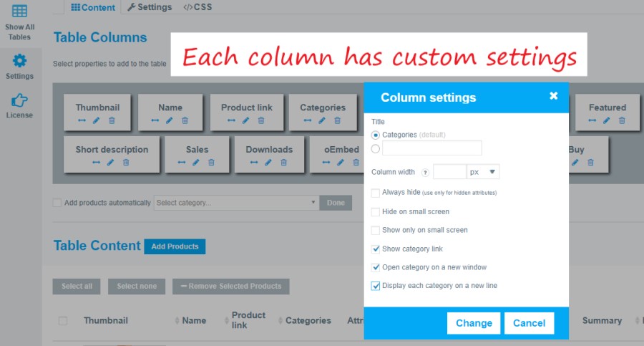Image resolution: width=644 pixels, height=346 pixels.
Task: Delete the Name column with trash icon
Action: coord(185,120)
